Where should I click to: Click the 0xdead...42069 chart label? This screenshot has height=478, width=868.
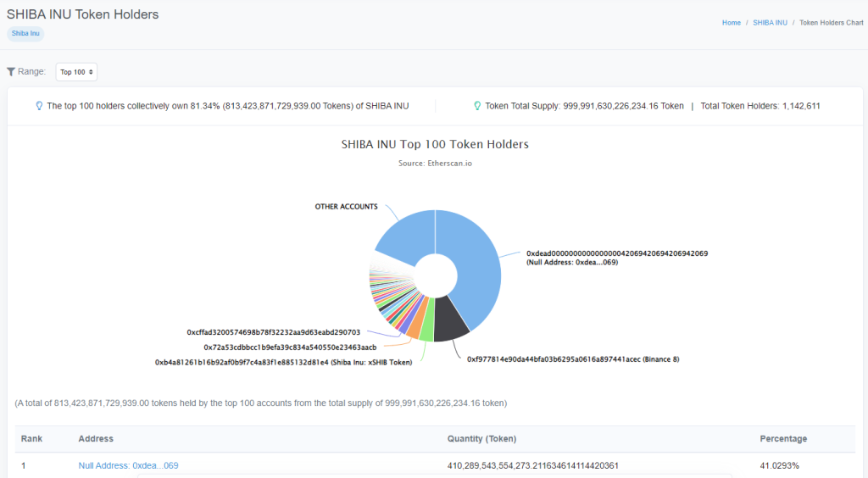(617, 258)
